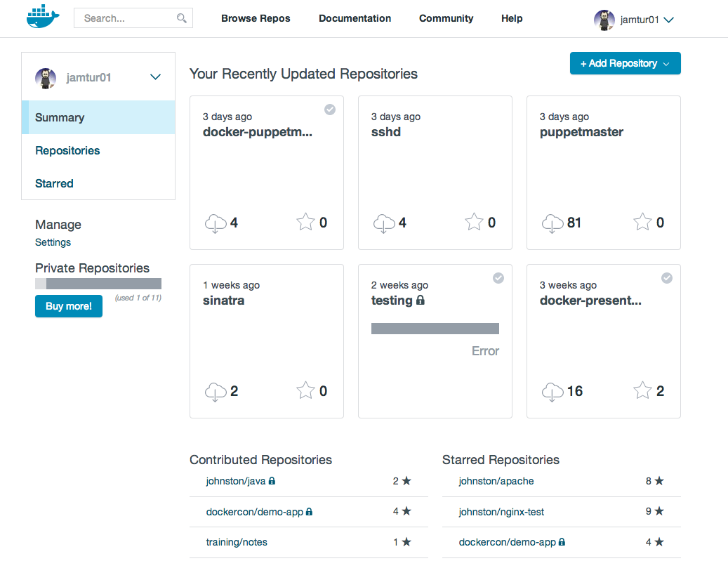This screenshot has height=561, width=728.
Task: Click the Error status on testing card
Action: [x=485, y=351]
